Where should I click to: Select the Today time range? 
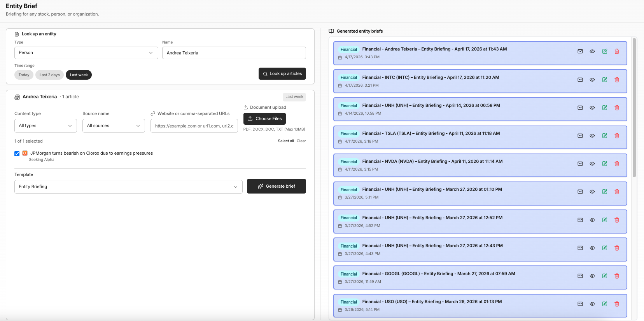(24, 75)
